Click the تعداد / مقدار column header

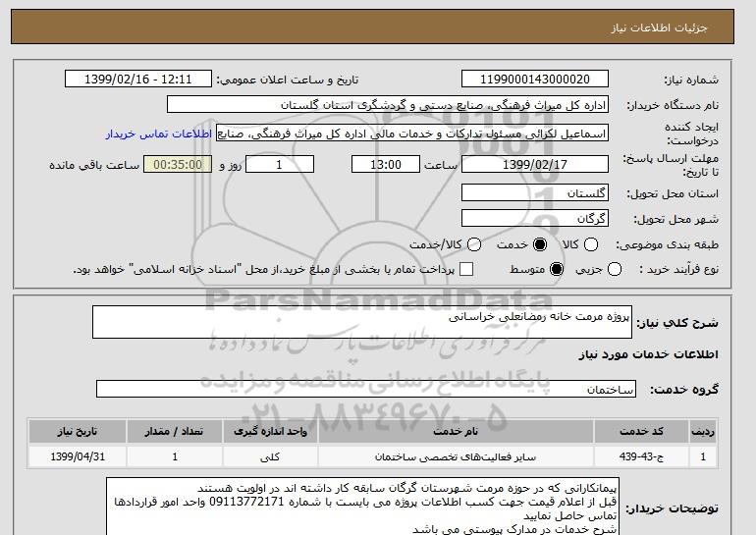coord(175,431)
